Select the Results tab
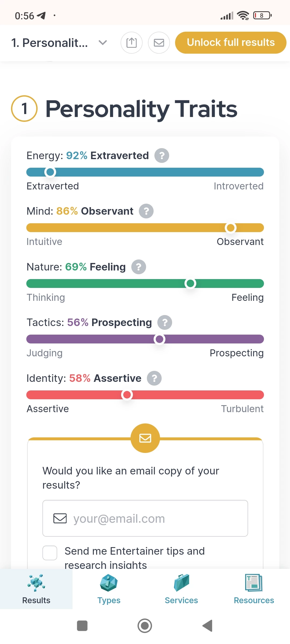Viewport: 290px width, 644px height. pyautogui.click(x=36, y=589)
